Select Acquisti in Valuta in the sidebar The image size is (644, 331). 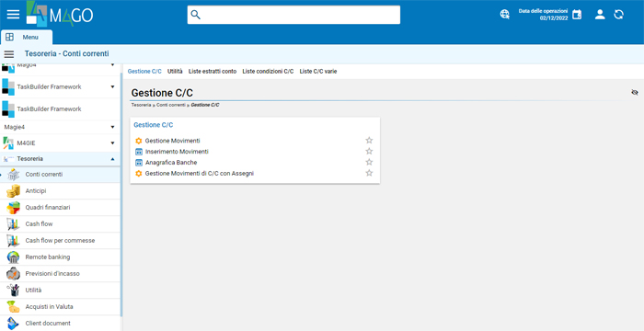pos(60,307)
